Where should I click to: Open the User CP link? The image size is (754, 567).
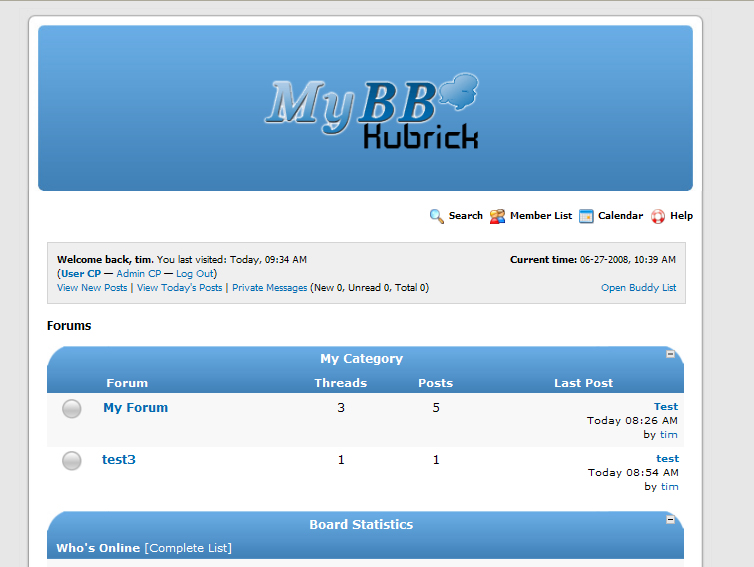[x=81, y=274]
